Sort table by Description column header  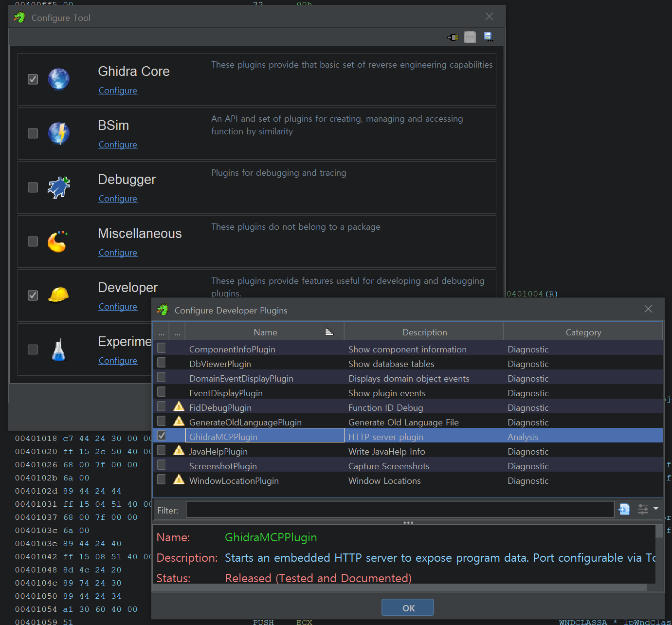click(x=424, y=332)
